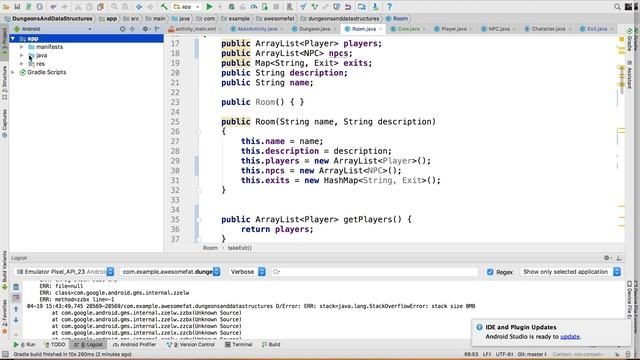Viewport: 640px width, 360px height.
Task: Click the DungeonsAndDataStructures breadcrumb
Action: pos(48,19)
